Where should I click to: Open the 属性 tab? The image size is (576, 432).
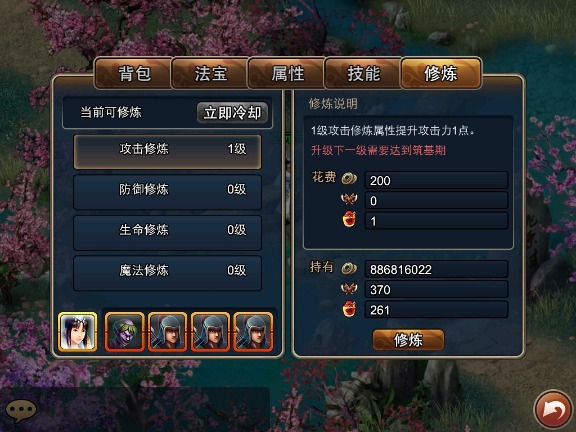click(x=287, y=73)
